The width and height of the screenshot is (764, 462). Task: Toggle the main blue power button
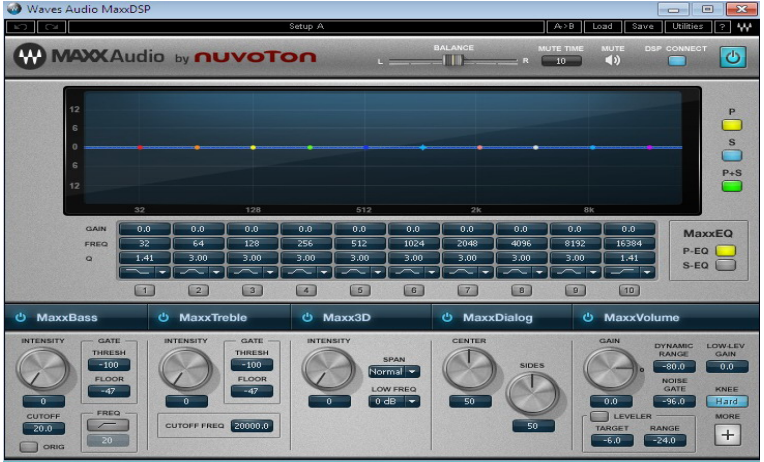[733, 58]
